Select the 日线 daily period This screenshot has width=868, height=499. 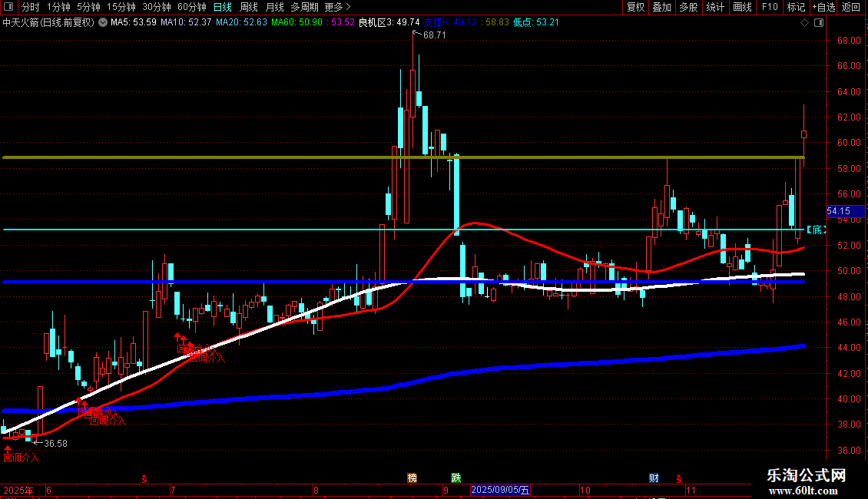click(x=223, y=7)
